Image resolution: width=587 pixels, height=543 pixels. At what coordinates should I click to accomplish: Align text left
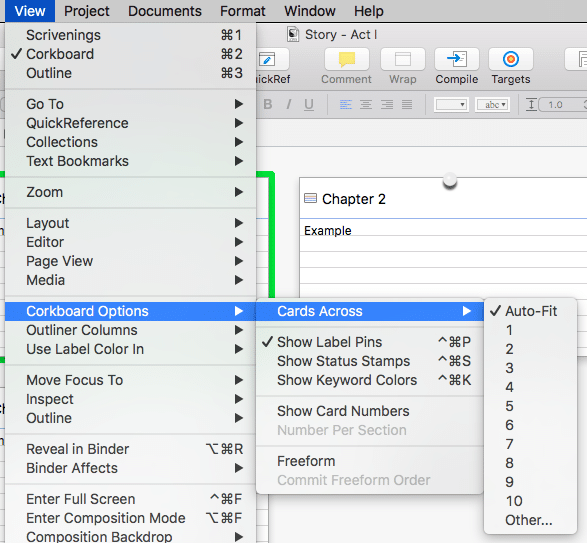346,104
